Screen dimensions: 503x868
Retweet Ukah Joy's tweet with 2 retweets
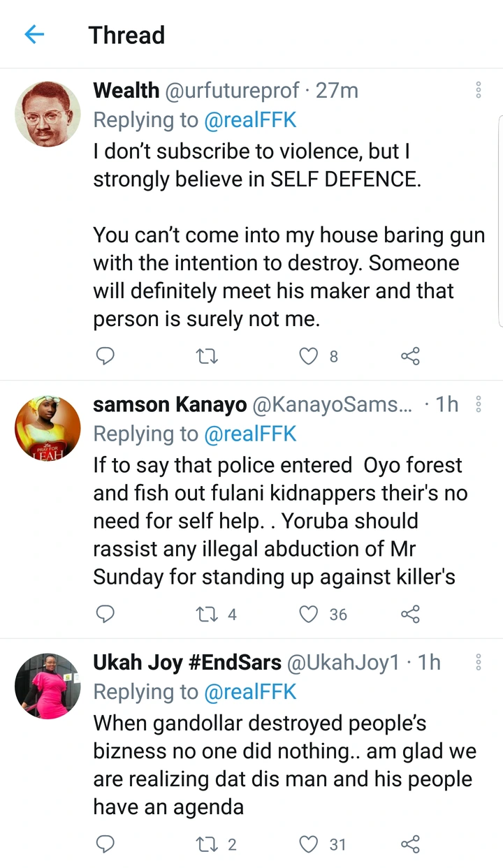[x=207, y=844]
